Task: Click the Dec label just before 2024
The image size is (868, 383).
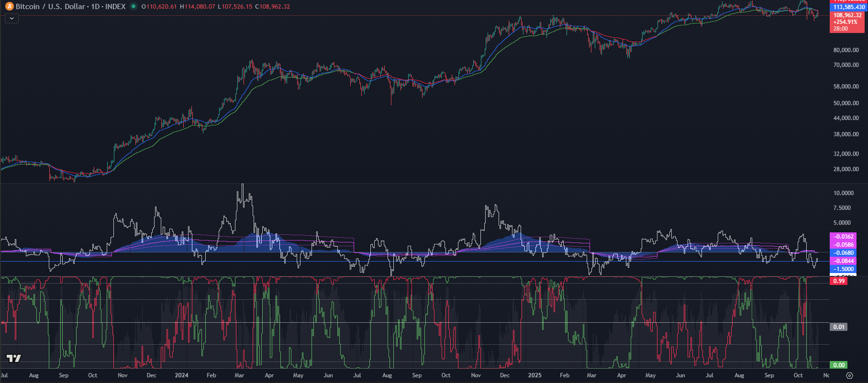Action: click(x=152, y=375)
